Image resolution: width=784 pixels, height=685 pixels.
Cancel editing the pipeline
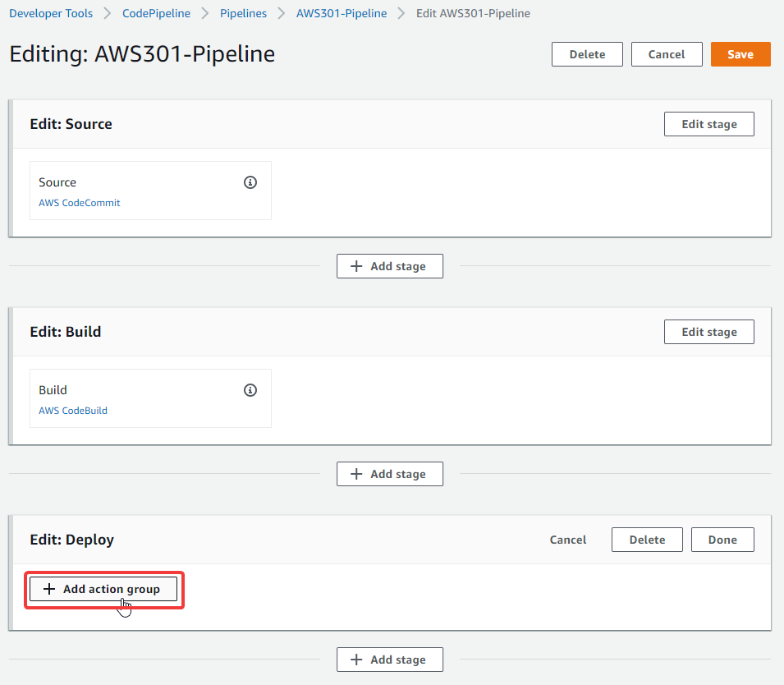point(667,54)
